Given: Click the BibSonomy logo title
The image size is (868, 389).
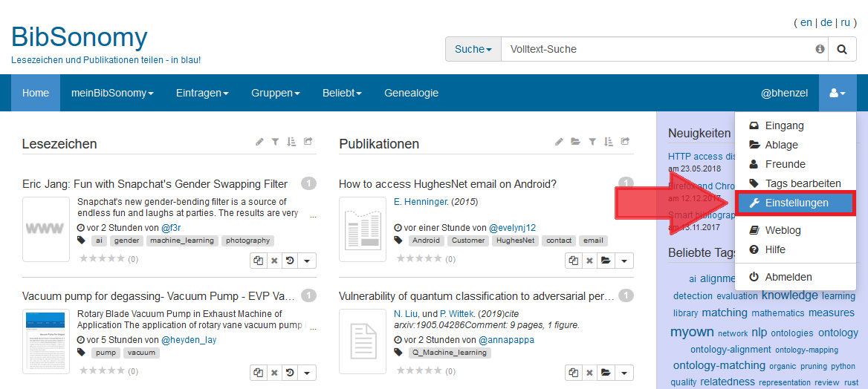Looking at the screenshot, I should click(x=80, y=38).
